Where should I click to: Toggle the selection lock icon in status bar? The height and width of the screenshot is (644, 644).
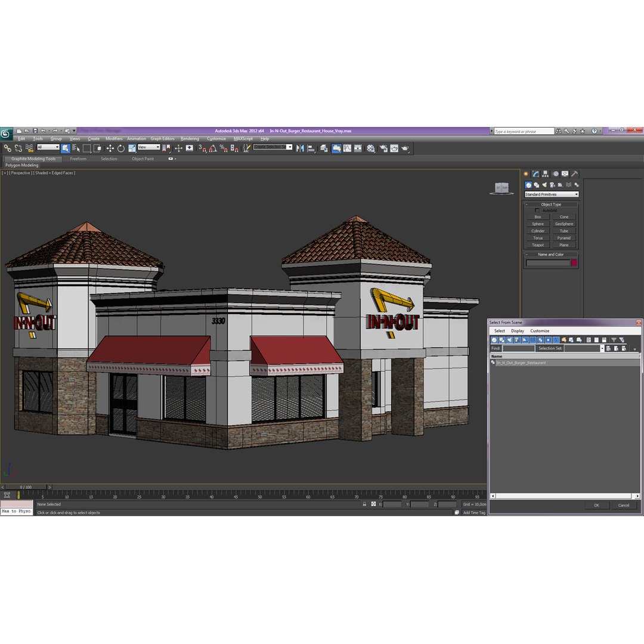[364, 504]
